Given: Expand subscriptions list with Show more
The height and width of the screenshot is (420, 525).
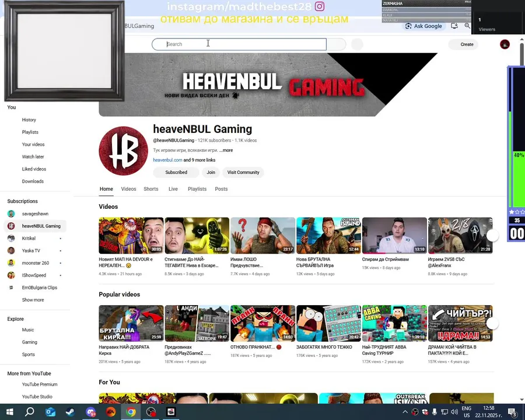Looking at the screenshot, I should point(33,300).
